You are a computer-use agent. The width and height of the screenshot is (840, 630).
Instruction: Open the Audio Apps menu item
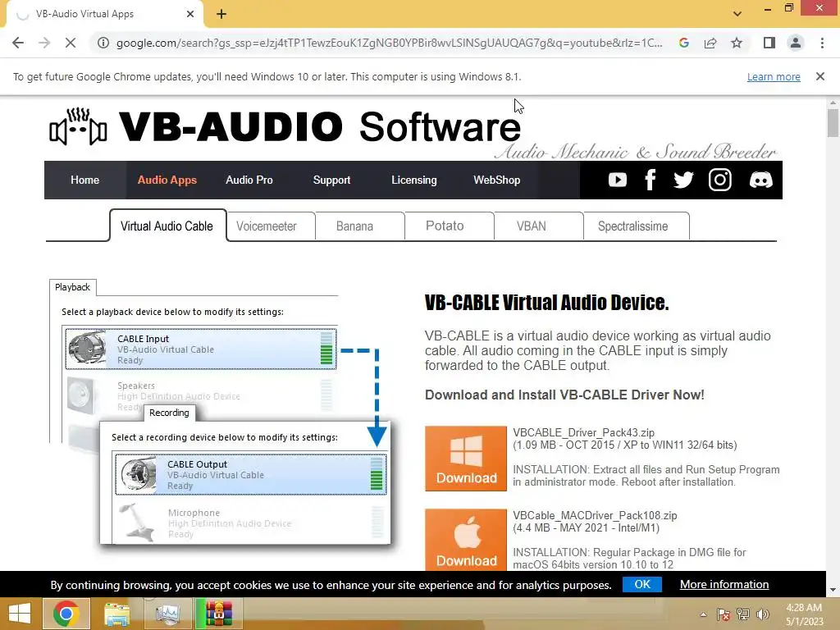(167, 180)
